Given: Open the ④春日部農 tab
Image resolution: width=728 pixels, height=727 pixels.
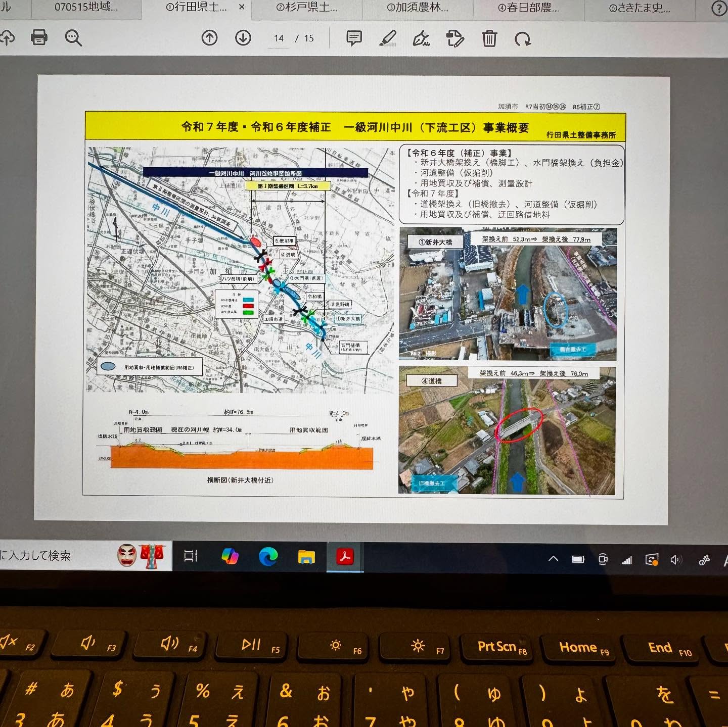Looking at the screenshot, I should [x=528, y=8].
